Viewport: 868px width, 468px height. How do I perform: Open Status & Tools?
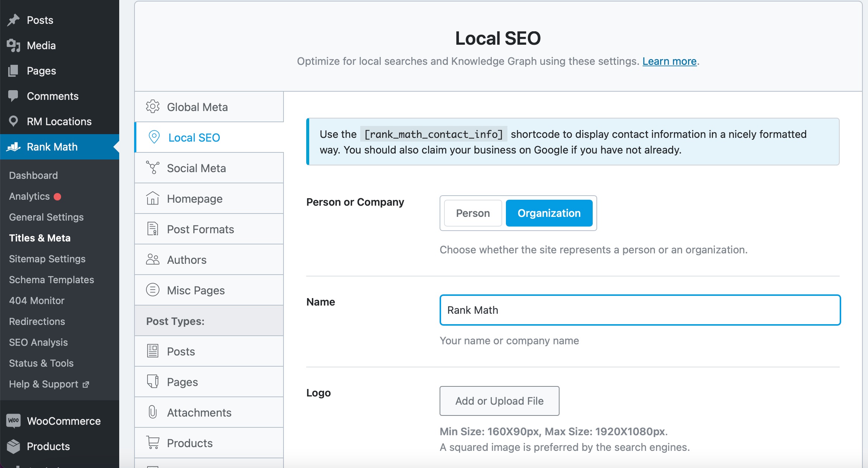41,363
